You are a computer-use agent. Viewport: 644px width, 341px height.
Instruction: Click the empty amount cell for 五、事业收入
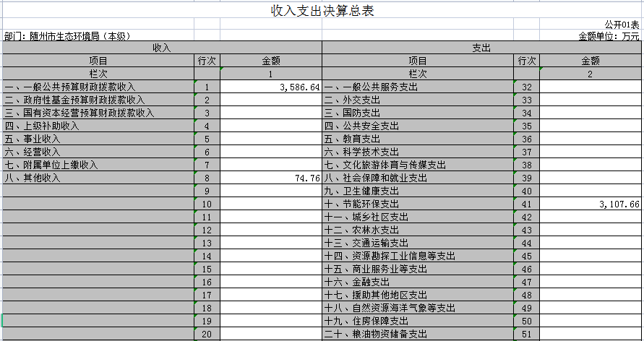[x=271, y=139]
